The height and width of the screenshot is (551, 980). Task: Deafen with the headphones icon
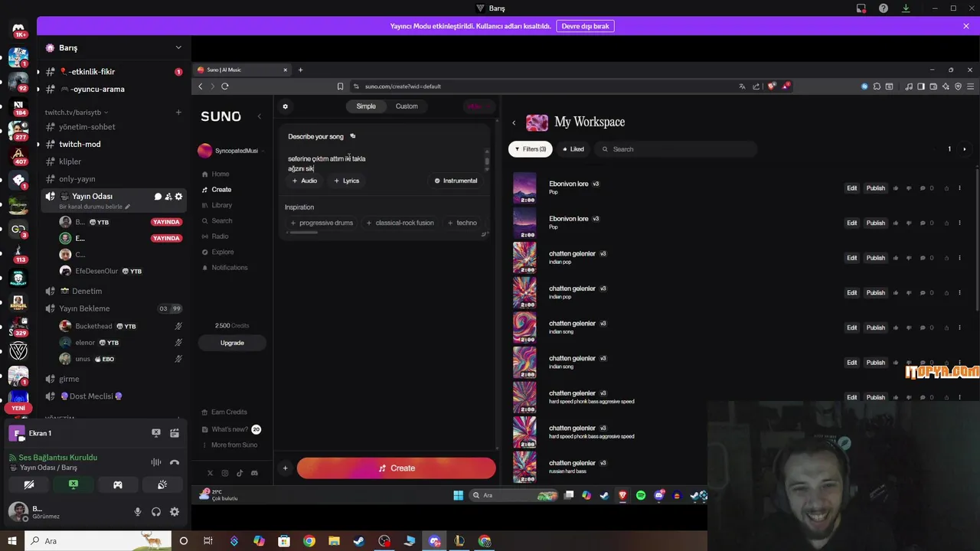[x=156, y=512]
